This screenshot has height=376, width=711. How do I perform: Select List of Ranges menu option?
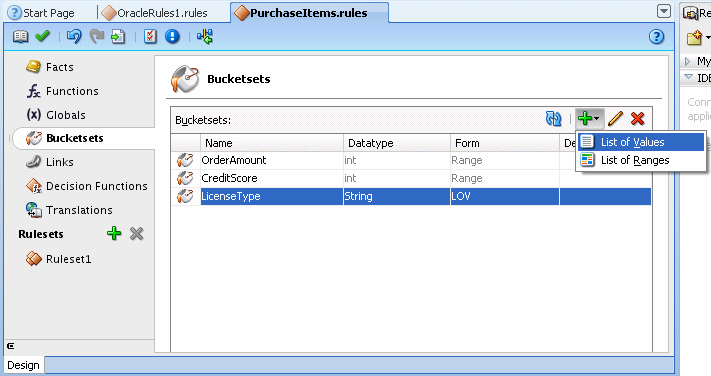tap(641, 160)
